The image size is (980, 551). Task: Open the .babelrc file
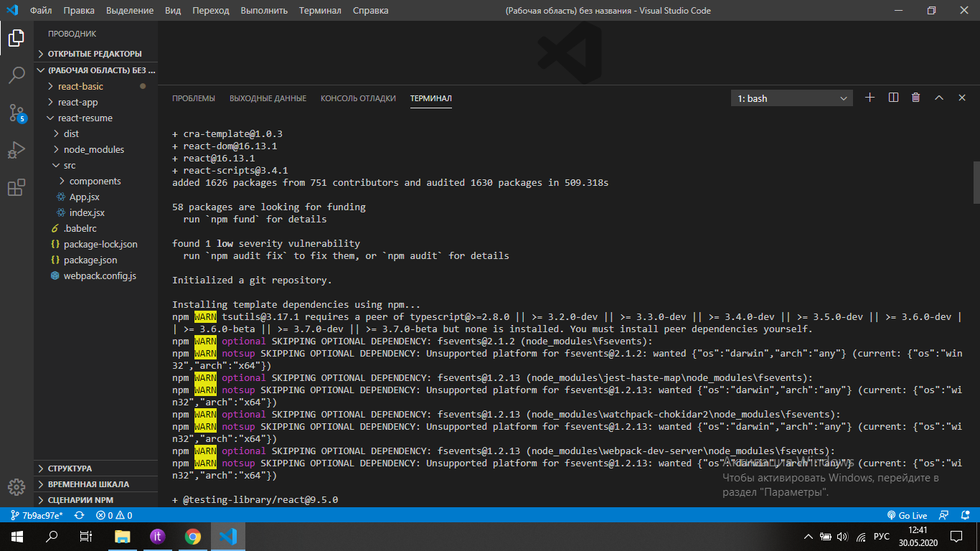pos(96,228)
